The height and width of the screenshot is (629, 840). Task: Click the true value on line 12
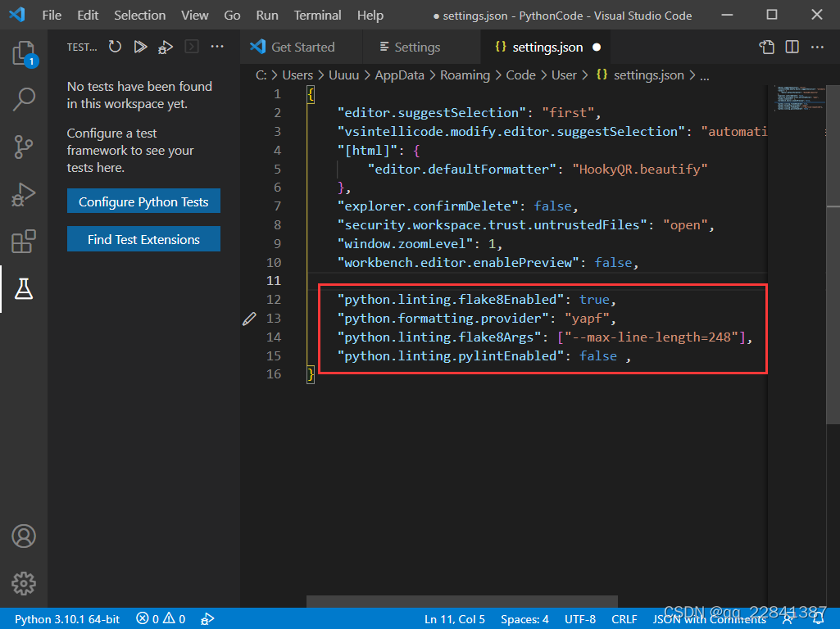coord(594,300)
